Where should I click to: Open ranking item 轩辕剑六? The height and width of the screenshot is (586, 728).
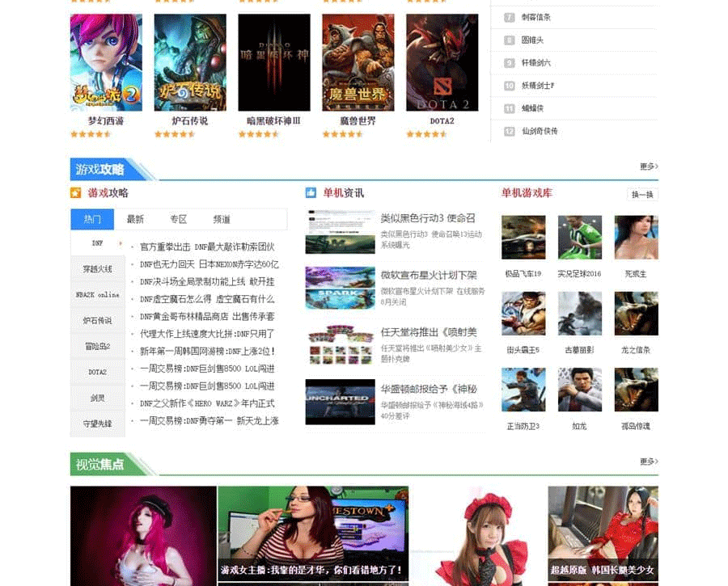coord(535,62)
